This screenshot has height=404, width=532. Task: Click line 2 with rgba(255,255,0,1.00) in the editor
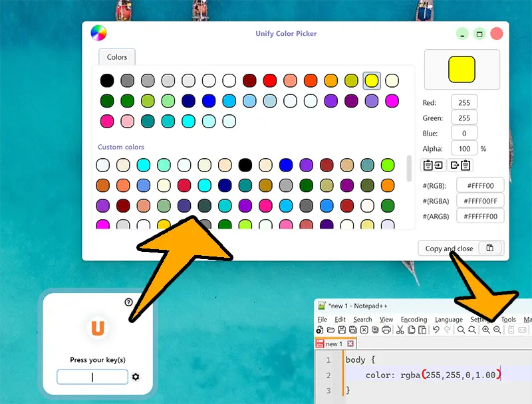coord(434,375)
